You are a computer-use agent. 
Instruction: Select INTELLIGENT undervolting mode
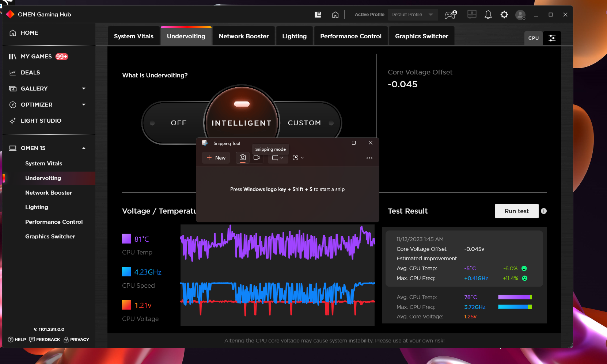coord(242,123)
